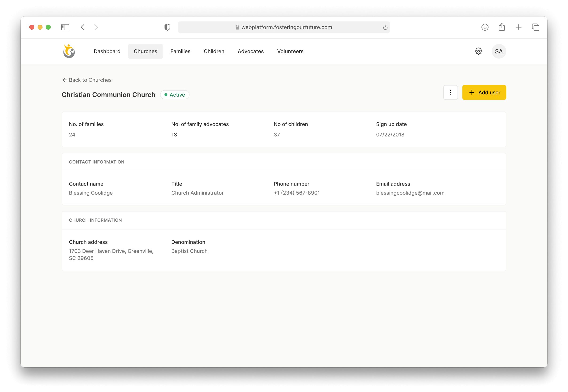Image resolution: width=568 pixels, height=392 pixels.
Task: Click the browser address bar
Action: point(284,27)
